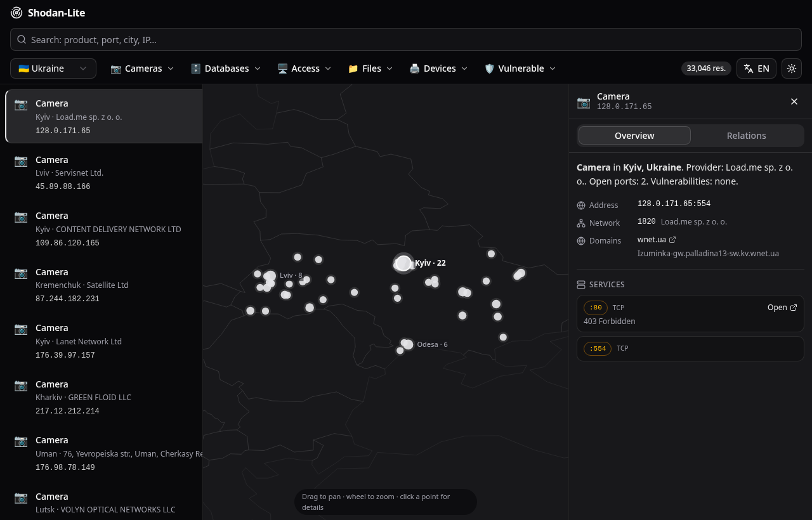Viewport: 812px width, 520px height.
Task: Toggle the light/dark theme sun button
Action: click(x=792, y=68)
